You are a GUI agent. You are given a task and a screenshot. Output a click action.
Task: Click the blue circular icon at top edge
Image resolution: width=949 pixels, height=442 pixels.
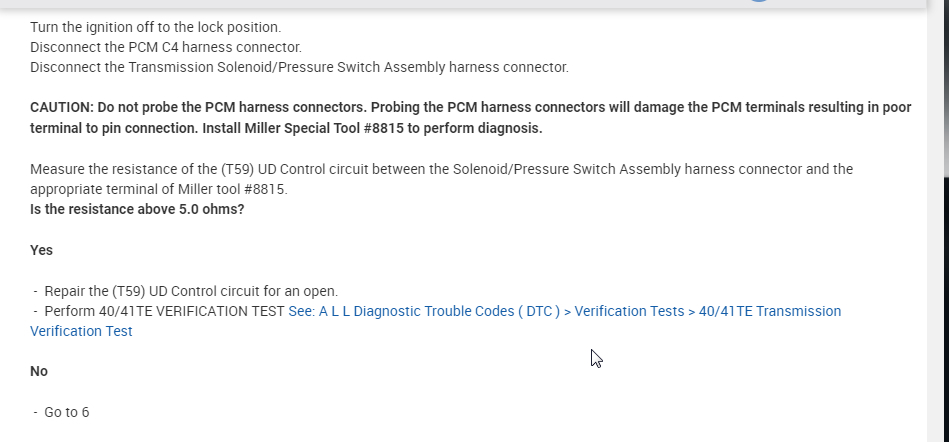[759, 2]
